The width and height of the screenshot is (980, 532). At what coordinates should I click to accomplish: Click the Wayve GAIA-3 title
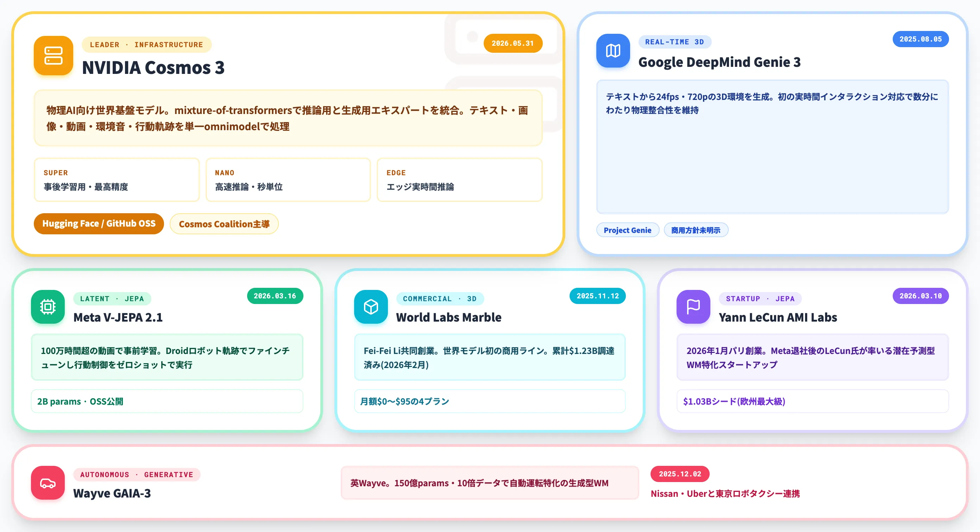pyautogui.click(x=112, y=493)
